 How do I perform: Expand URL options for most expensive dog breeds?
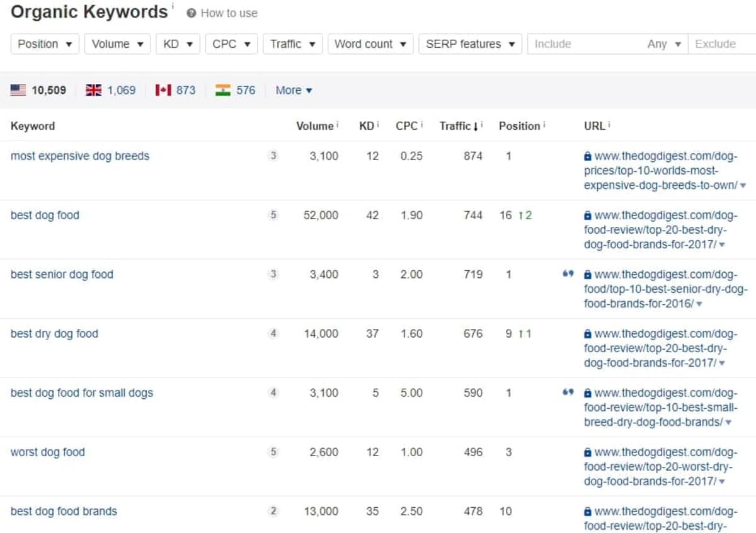coord(743,186)
